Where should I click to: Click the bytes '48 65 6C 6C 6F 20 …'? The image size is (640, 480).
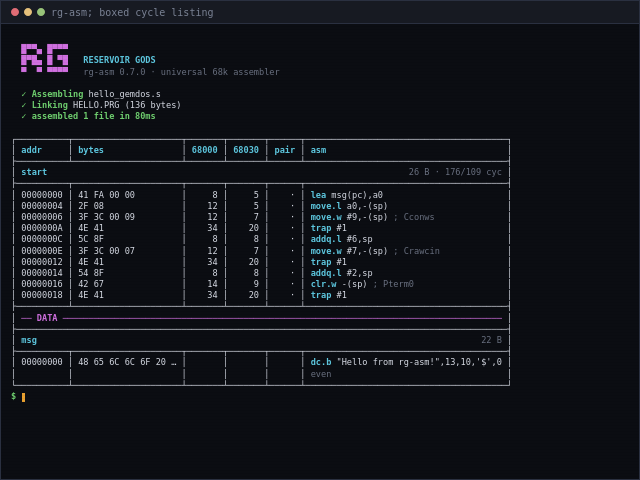tap(127, 362)
